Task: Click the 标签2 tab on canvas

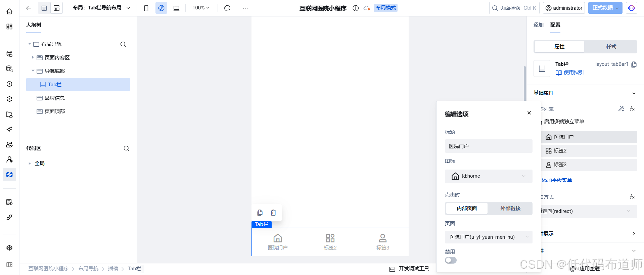Action: click(330, 242)
